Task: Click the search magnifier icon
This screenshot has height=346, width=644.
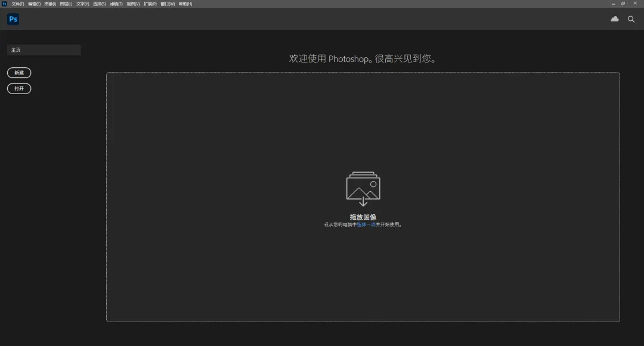Action: [631, 19]
